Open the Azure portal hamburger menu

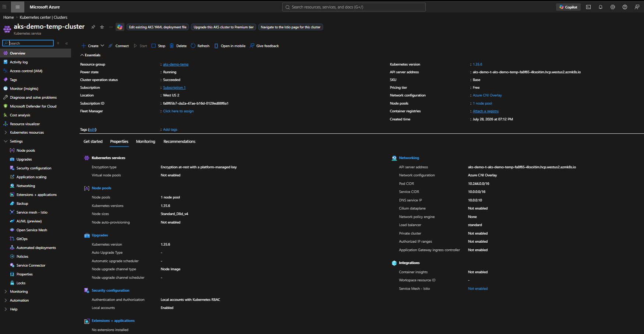pos(17,7)
